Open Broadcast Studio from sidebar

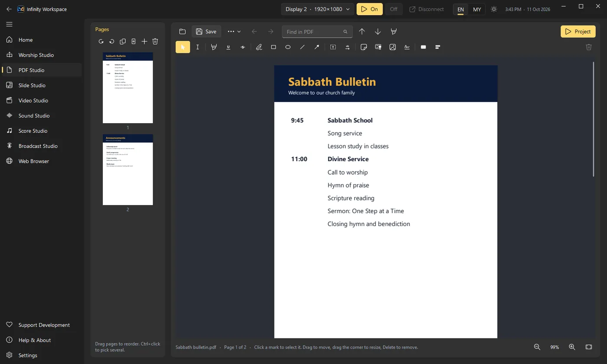pos(42,146)
